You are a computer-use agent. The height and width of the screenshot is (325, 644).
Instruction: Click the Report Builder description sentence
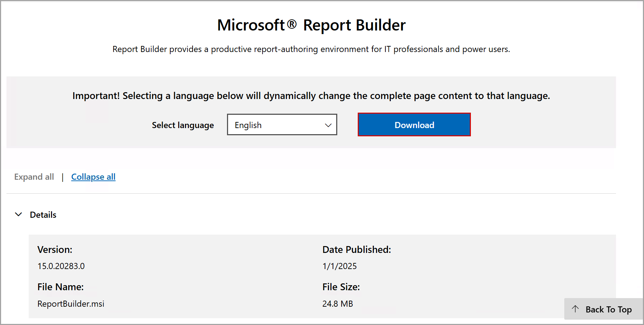tap(311, 49)
